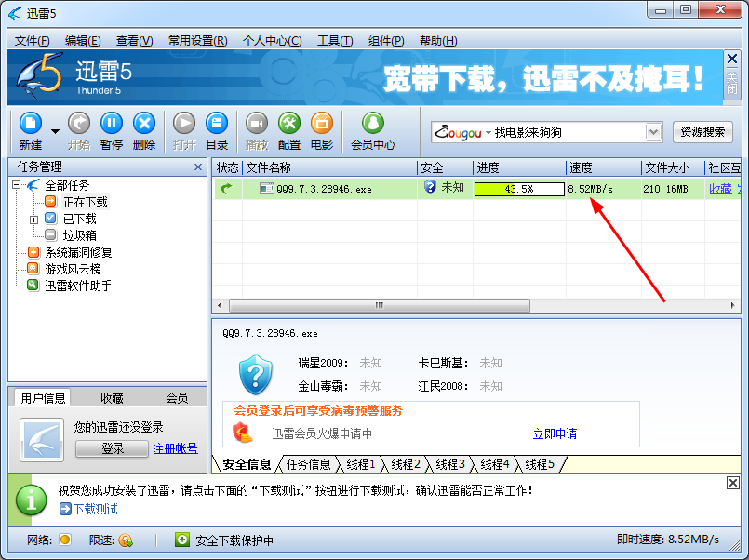
Task: Open the 查看(V) menu
Action: coord(134,41)
